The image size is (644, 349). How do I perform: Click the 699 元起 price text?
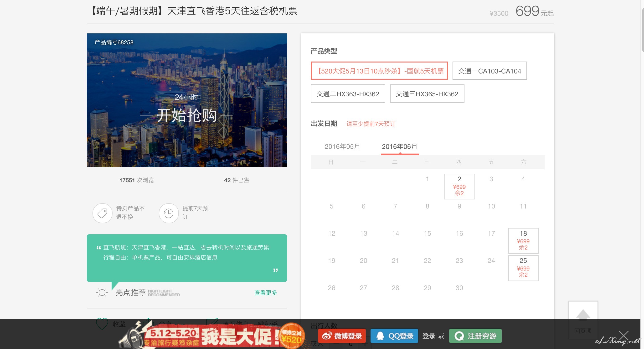click(x=535, y=11)
